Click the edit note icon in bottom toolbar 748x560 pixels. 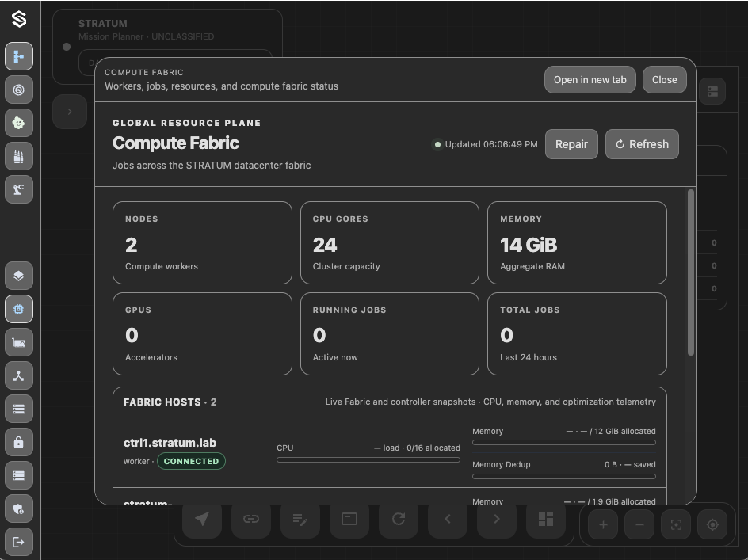coord(300,520)
